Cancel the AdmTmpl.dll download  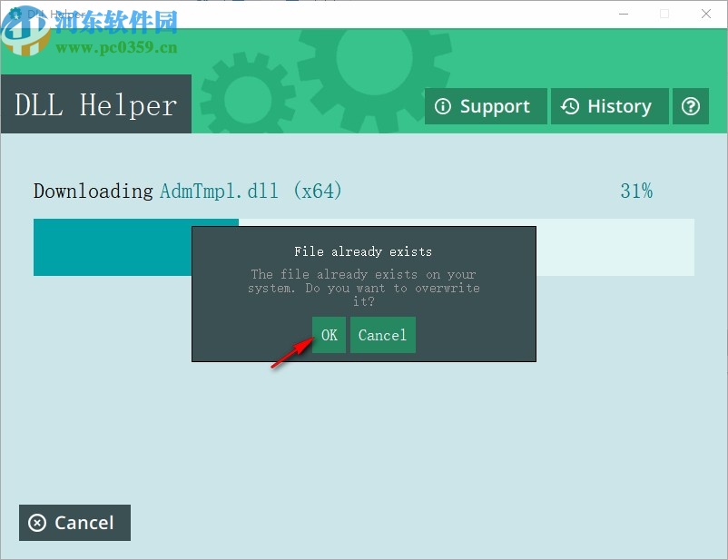(x=74, y=523)
